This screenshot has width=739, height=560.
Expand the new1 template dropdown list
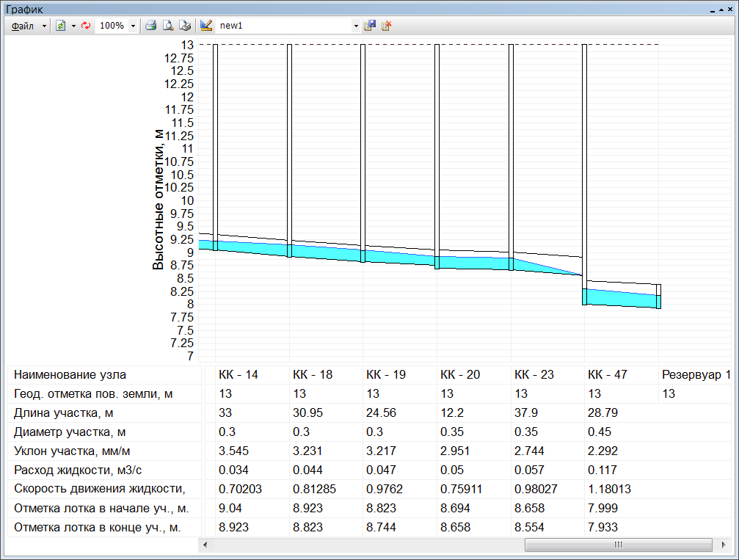tap(356, 25)
